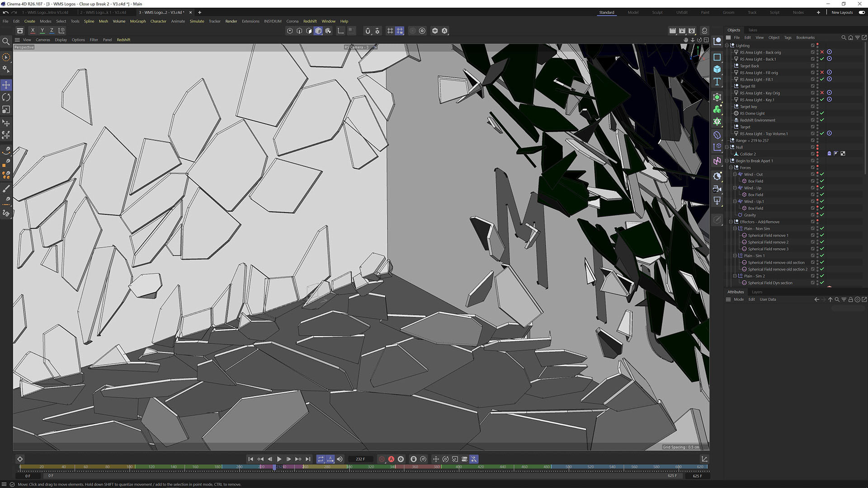Select the Rotate tool in left toolbar
Screen dimensions: 868x488
point(6,97)
